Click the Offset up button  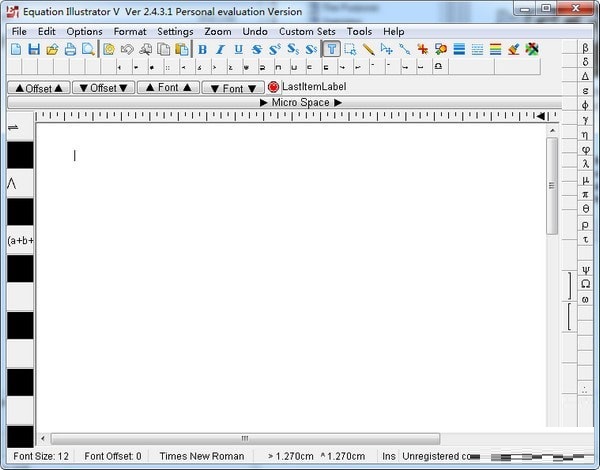pyautogui.click(x=39, y=88)
